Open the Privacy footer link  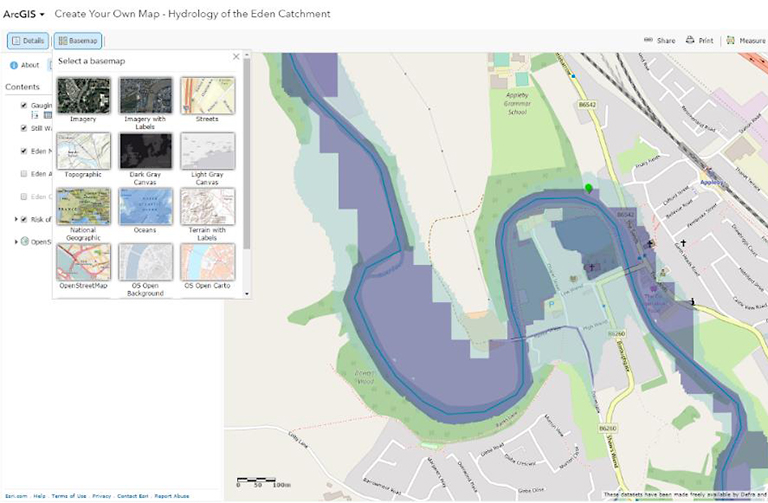point(101,496)
